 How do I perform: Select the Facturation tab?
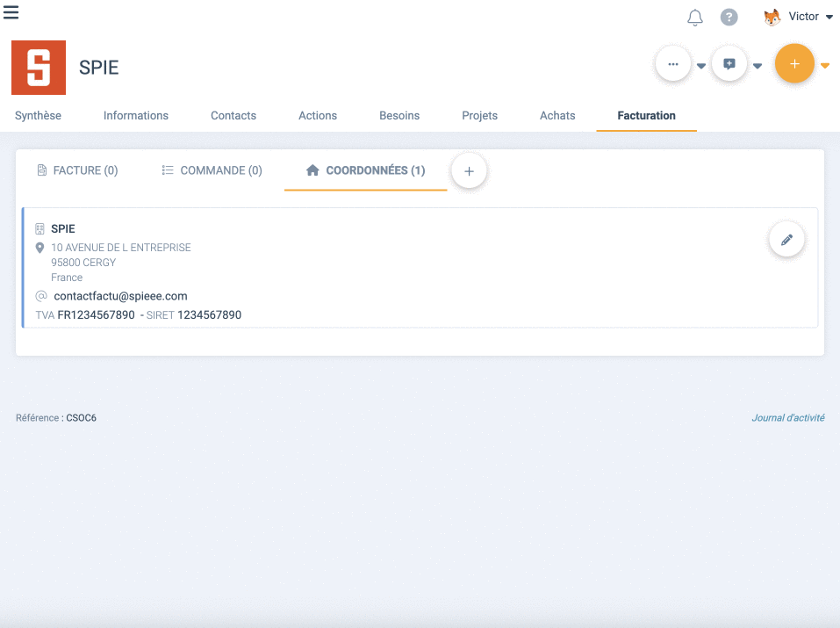pyautogui.click(x=646, y=115)
